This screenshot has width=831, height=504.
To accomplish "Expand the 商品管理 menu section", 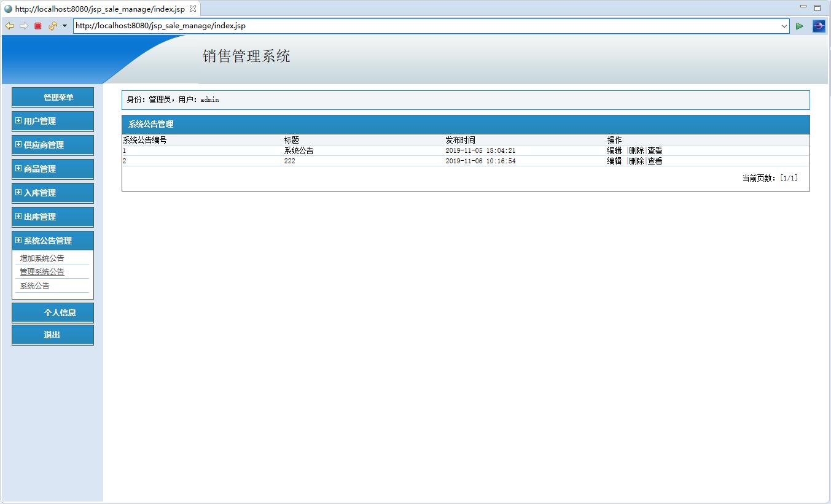I will point(52,169).
